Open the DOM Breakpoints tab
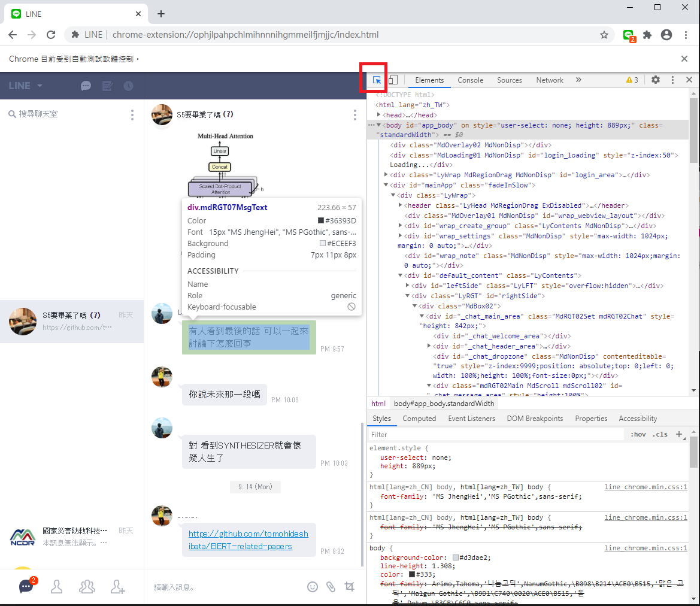700x606 pixels. 535,419
